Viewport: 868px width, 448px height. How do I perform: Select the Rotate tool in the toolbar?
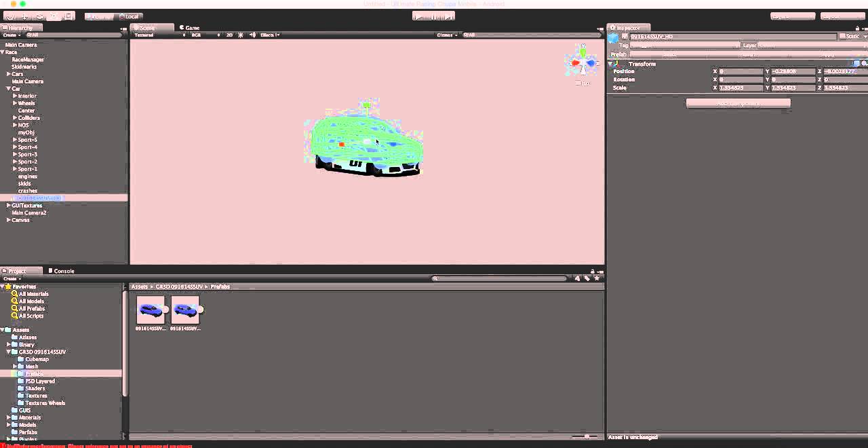(x=40, y=16)
